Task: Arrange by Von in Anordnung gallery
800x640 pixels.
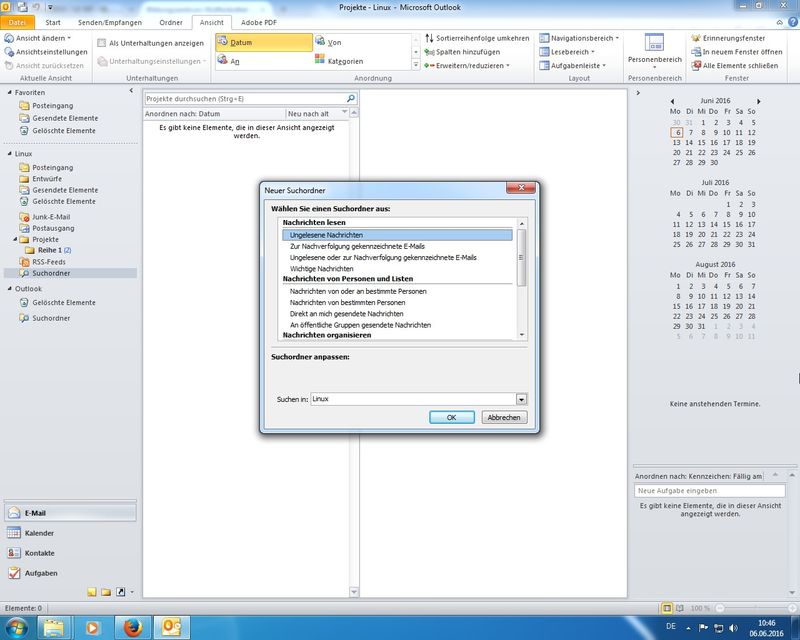Action: point(328,42)
